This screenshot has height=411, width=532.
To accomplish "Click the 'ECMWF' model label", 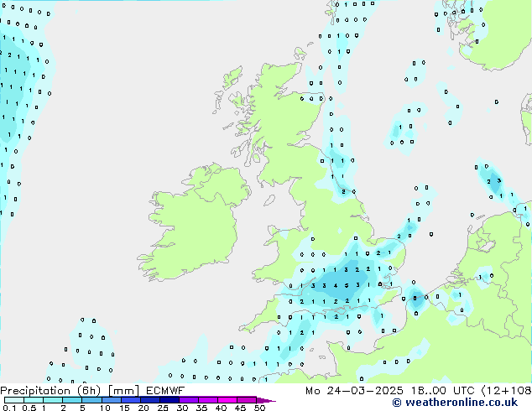I will [x=165, y=391].
